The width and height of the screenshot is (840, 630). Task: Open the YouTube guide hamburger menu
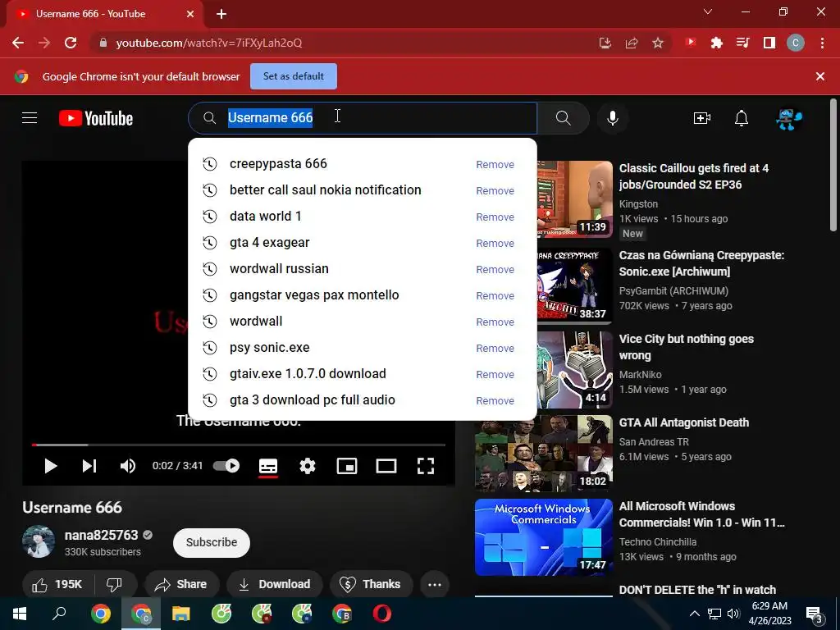[x=30, y=118]
